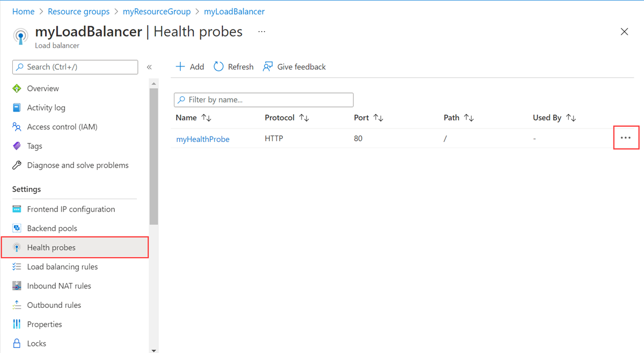Open the myHealthProbe link
The image size is (644, 353).
[x=203, y=139]
